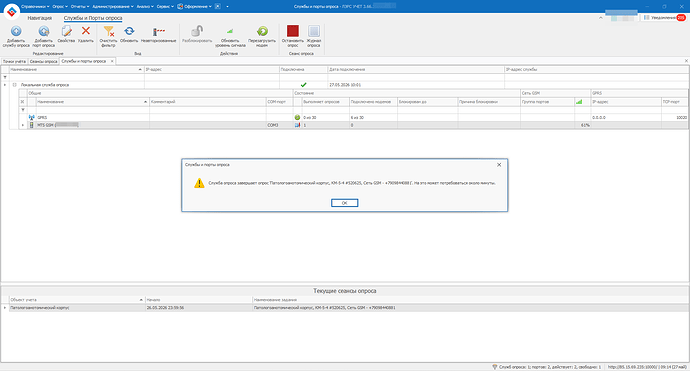Click the Разблокировать padlock icon

point(197,31)
